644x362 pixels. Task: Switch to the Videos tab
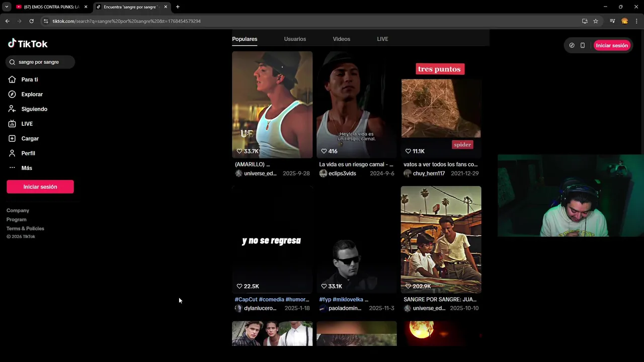click(341, 39)
